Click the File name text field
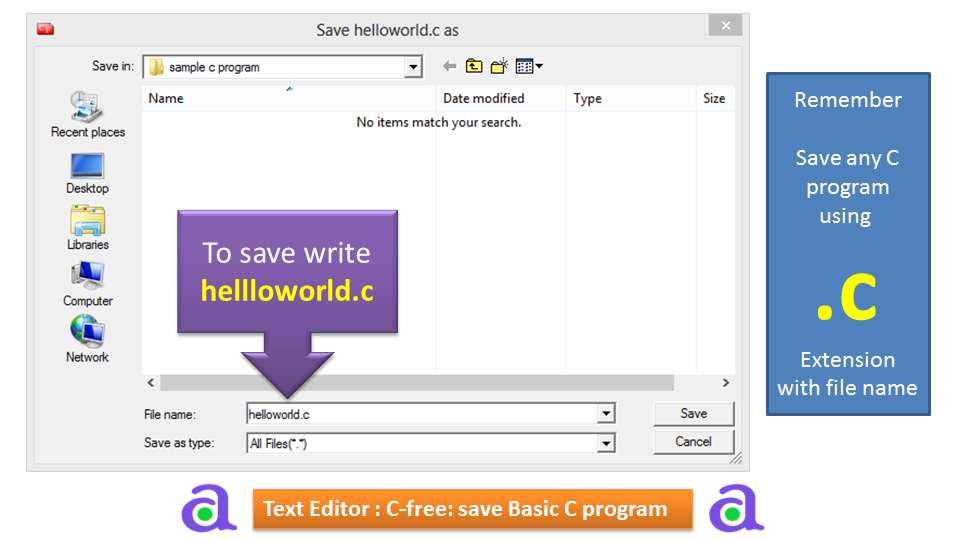Screen dimensions: 960x540 click(422, 414)
